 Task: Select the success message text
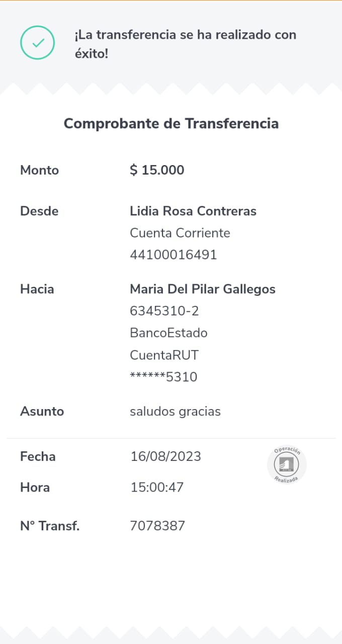pyautogui.click(x=185, y=44)
